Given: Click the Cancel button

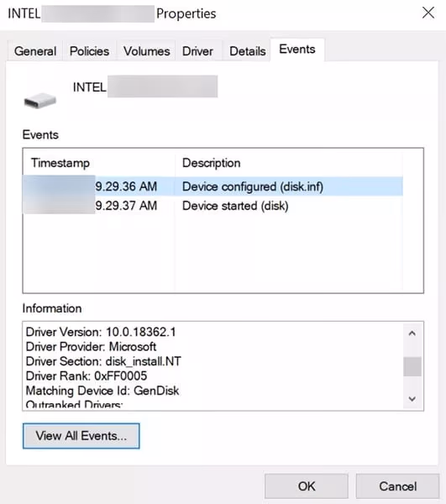Looking at the screenshot, I should tap(397, 486).
